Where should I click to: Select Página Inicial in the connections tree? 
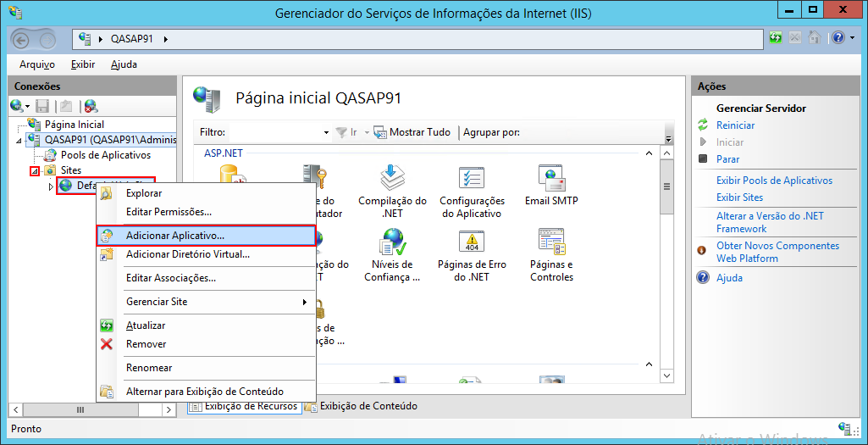click(x=75, y=125)
